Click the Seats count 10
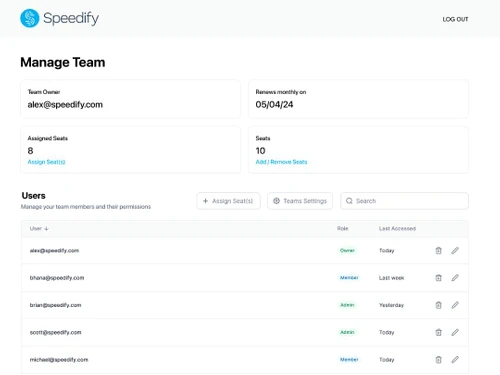The image size is (500, 375). [x=260, y=151]
